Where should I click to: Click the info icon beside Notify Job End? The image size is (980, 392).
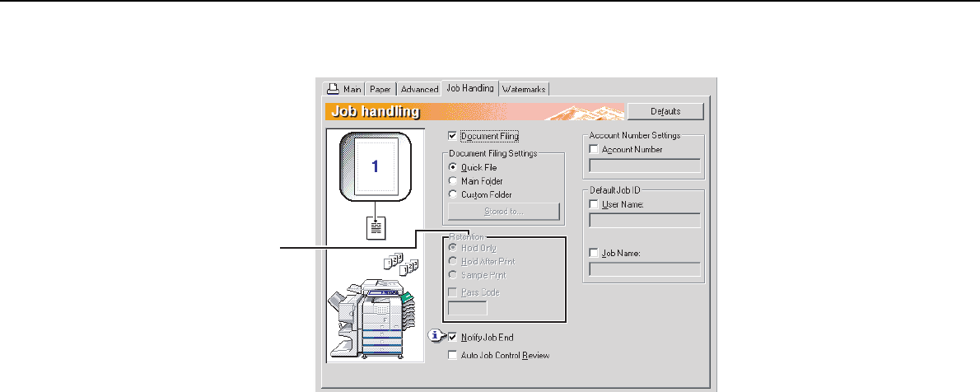(x=435, y=336)
